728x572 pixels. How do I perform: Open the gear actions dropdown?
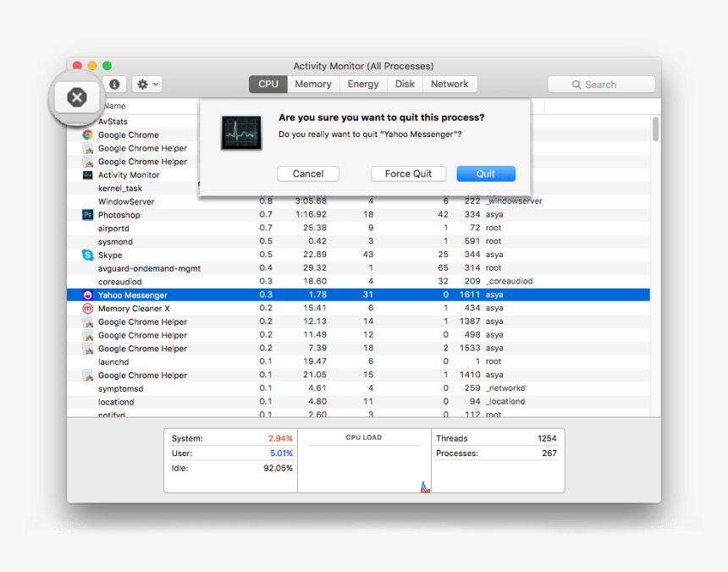(147, 85)
